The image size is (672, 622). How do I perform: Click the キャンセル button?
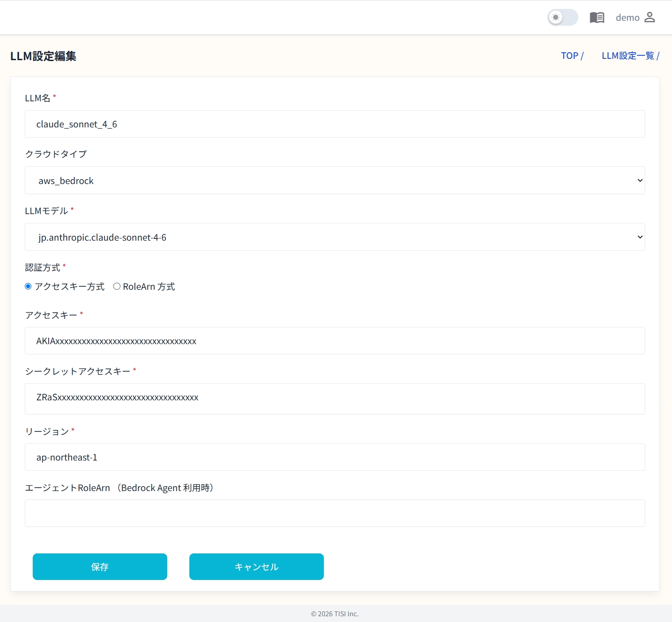pyautogui.click(x=257, y=567)
